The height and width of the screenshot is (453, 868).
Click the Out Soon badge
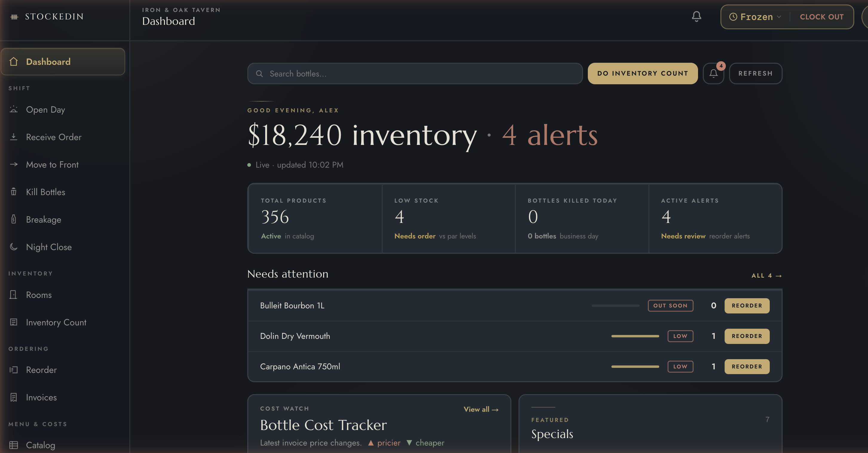pyautogui.click(x=670, y=305)
